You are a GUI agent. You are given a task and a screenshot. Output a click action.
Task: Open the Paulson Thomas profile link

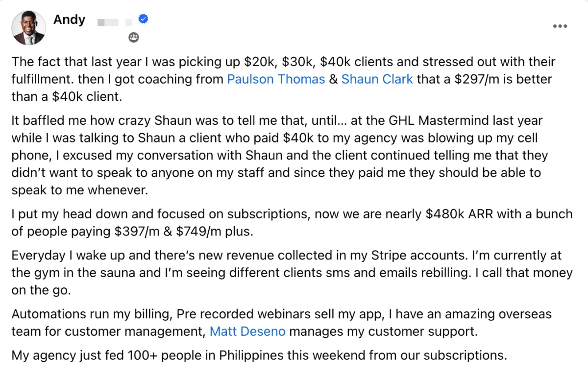(x=276, y=79)
